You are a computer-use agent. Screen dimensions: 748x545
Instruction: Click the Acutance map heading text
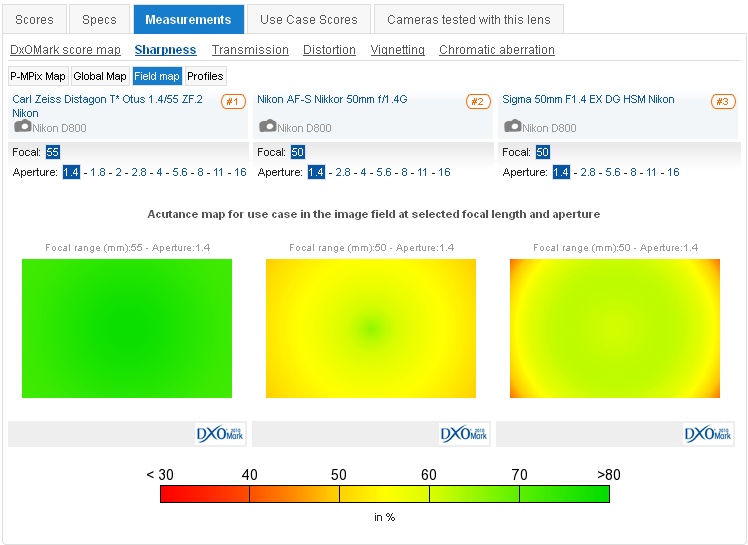[374, 214]
